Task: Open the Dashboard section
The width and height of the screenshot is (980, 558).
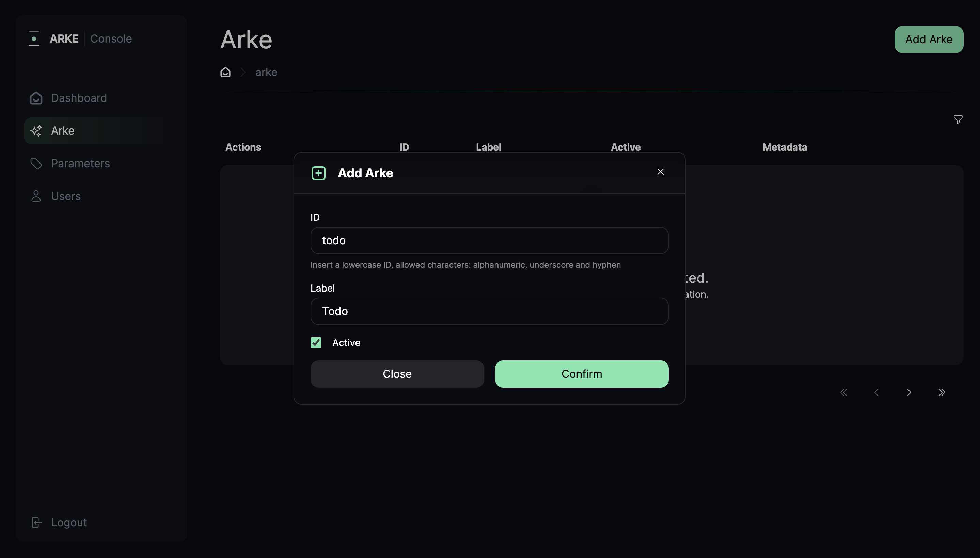Action: pos(79,98)
